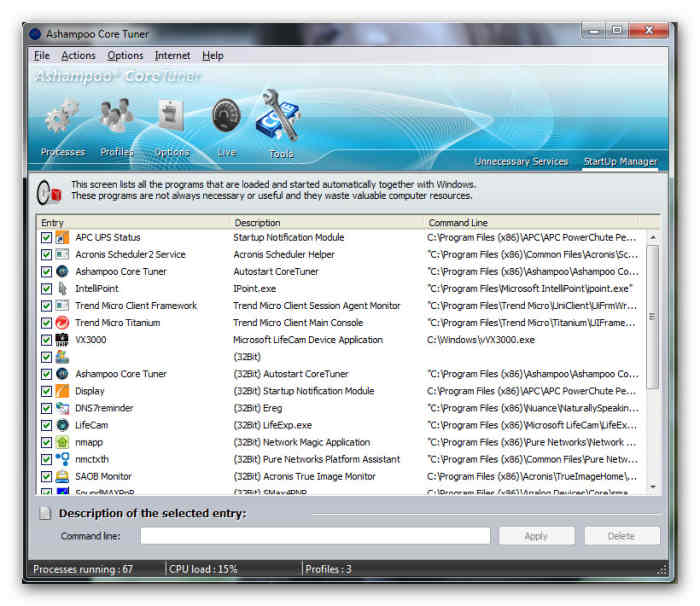The width and height of the screenshot is (700, 606).
Task: Click the LifeCam entry icon
Action: coord(62,425)
